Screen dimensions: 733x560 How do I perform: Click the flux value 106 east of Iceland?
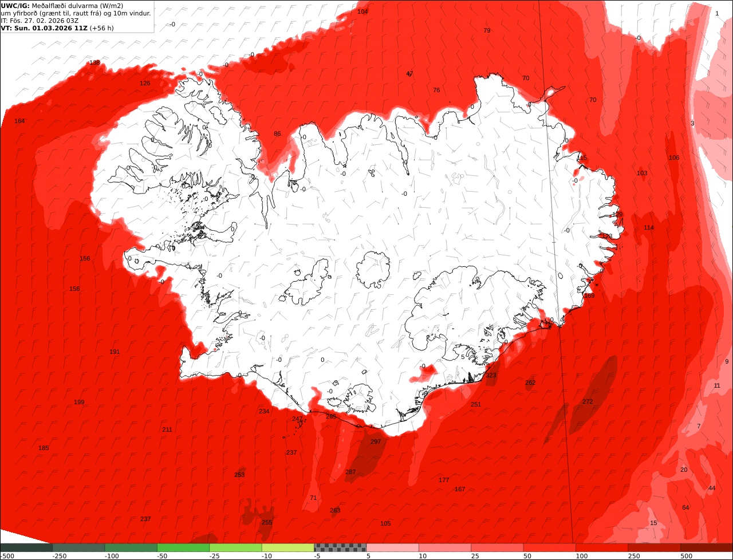tap(674, 157)
